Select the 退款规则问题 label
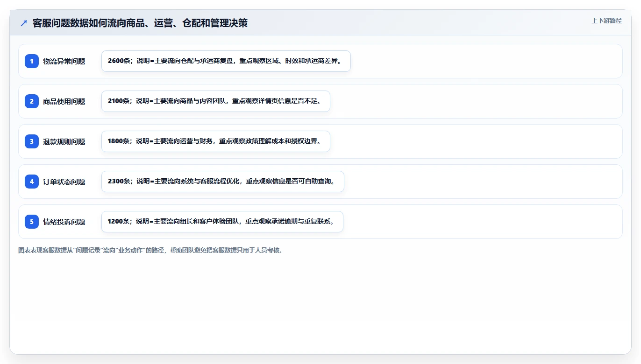 (x=64, y=141)
